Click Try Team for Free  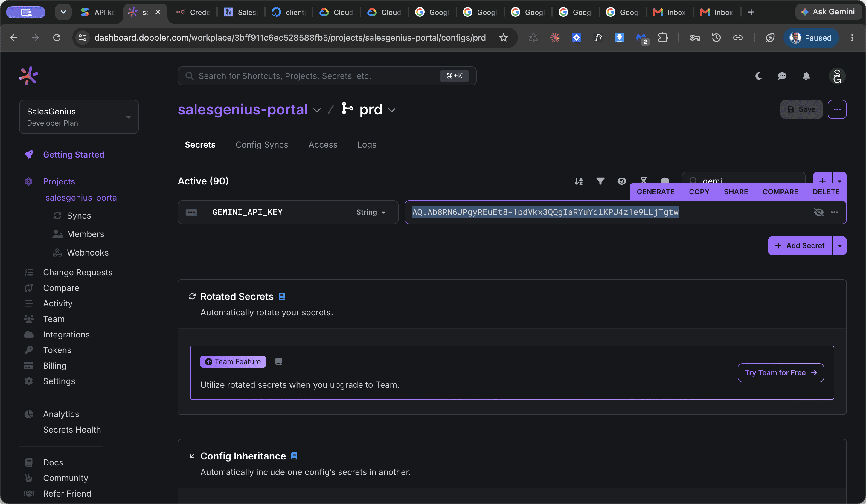pyautogui.click(x=780, y=373)
